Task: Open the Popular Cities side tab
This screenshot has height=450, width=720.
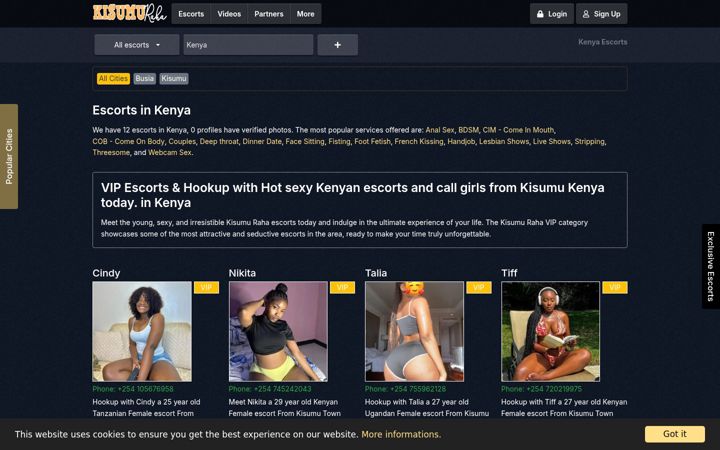Action: pos(9,156)
